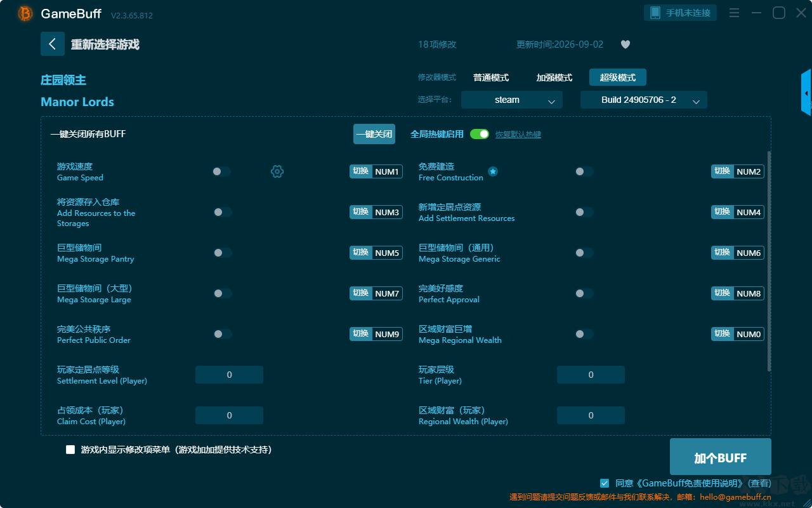812x508 pixels.
Task: Click the Free Construction star badge
Action: tap(493, 171)
